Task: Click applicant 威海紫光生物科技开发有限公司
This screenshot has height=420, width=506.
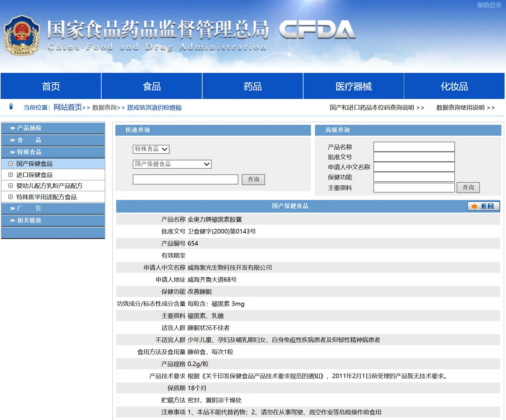Action: coord(230,268)
